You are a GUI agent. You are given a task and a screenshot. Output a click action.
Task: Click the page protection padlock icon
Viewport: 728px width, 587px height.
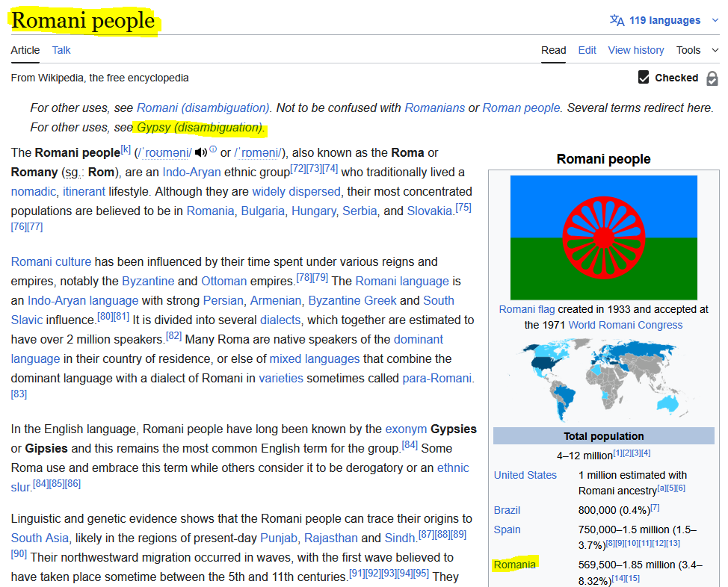712,78
